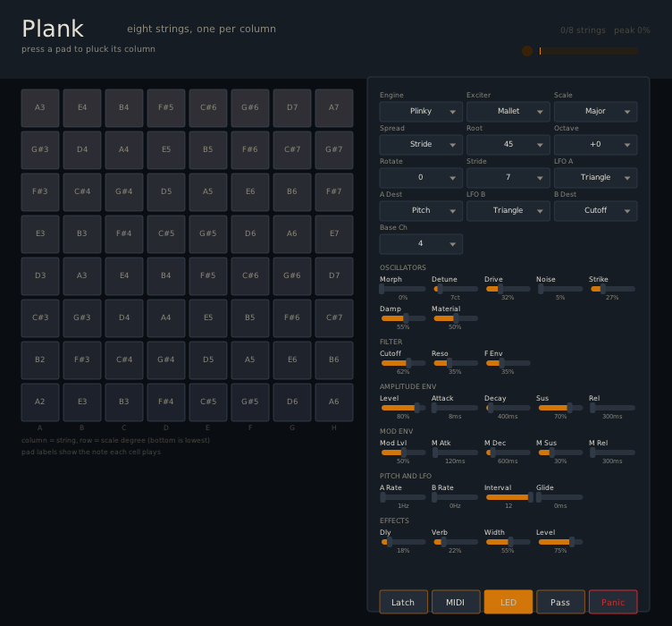
Task: Click the Effects Level slider
Action: pyautogui.click(x=559, y=542)
